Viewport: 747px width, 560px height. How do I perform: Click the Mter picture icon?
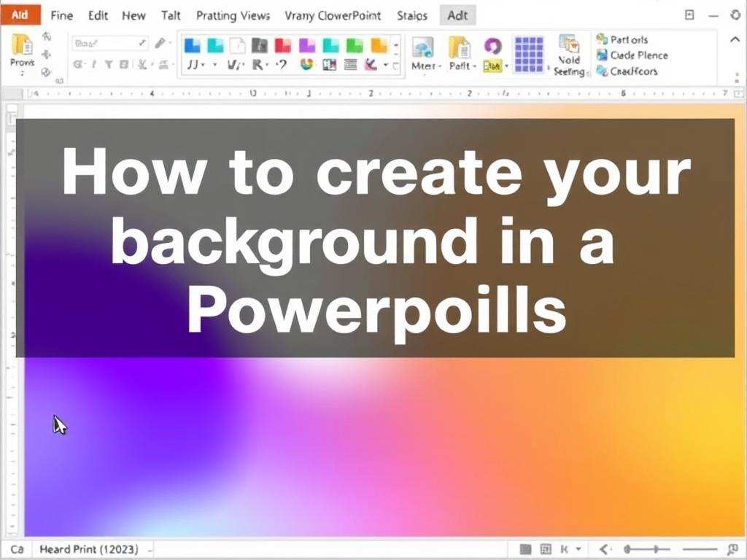pos(423,47)
